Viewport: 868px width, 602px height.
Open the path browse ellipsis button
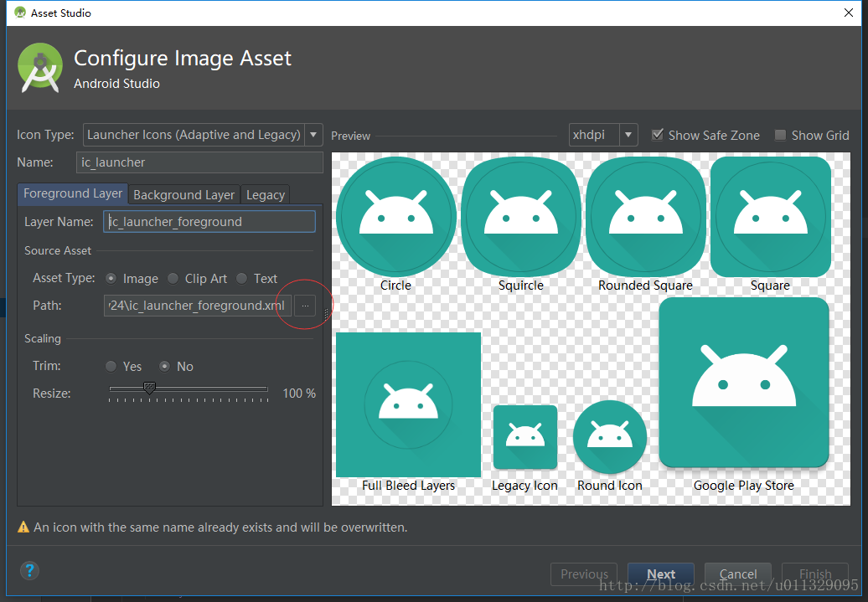click(305, 306)
